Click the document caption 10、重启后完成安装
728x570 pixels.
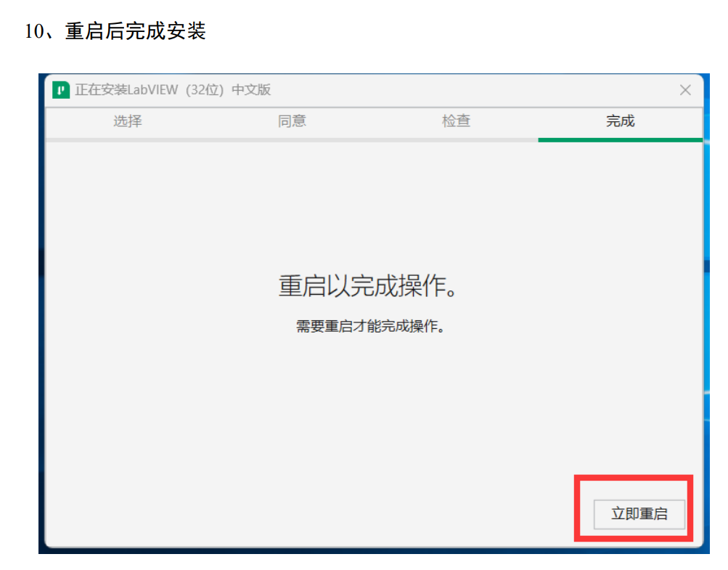(x=115, y=31)
